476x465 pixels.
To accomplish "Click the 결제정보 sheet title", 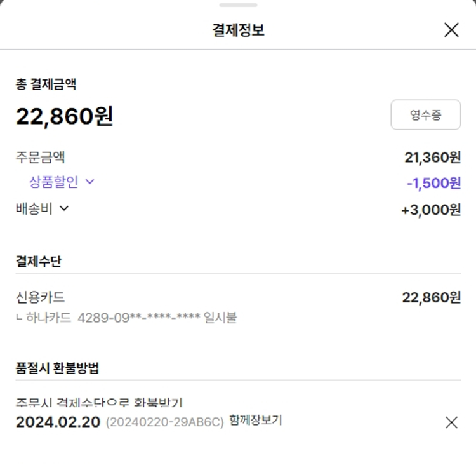I will click(x=238, y=30).
